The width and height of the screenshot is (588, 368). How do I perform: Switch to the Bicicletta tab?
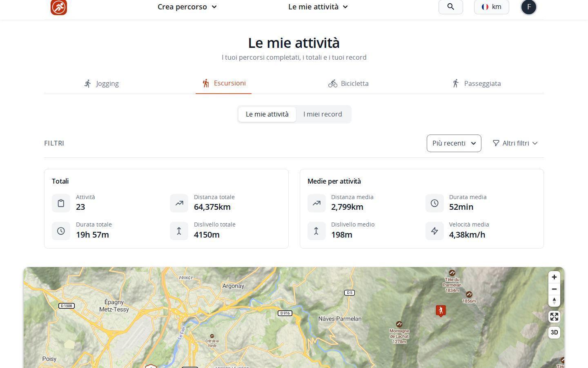point(348,83)
